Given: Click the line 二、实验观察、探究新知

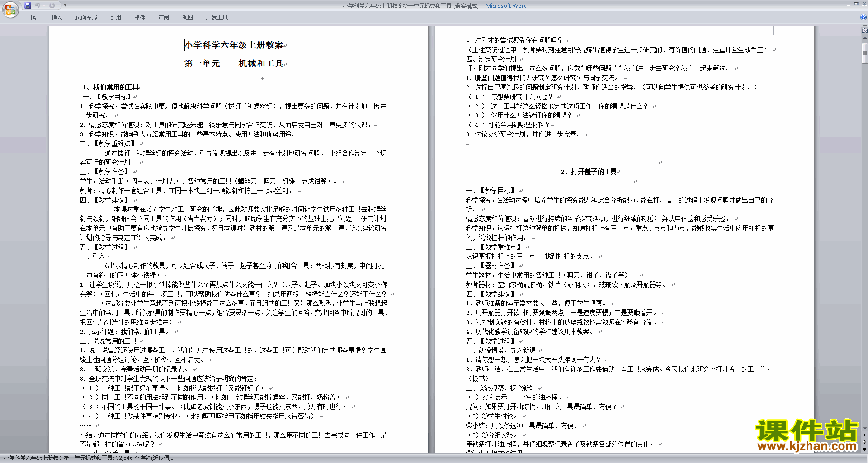Looking at the screenshot, I should tap(501, 388).
